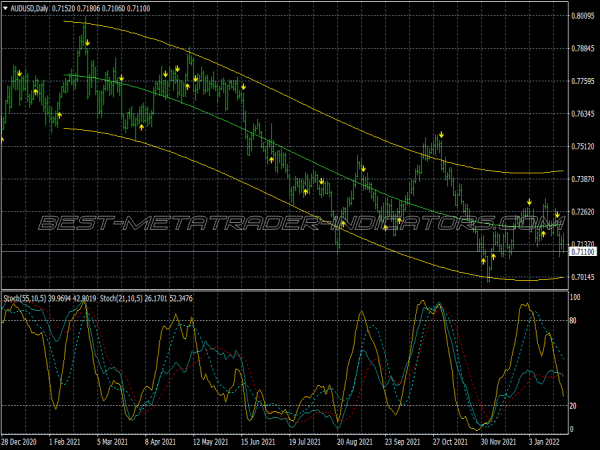
Task: Click the 15 Jun 2021 date label
Action: pyautogui.click(x=258, y=442)
